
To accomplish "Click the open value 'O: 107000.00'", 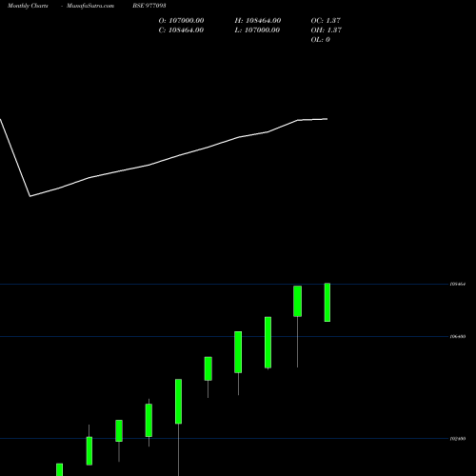I will 181,21.
